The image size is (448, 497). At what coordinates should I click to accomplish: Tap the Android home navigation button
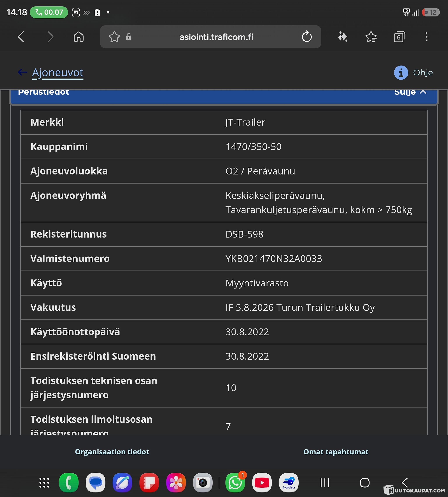point(365,483)
